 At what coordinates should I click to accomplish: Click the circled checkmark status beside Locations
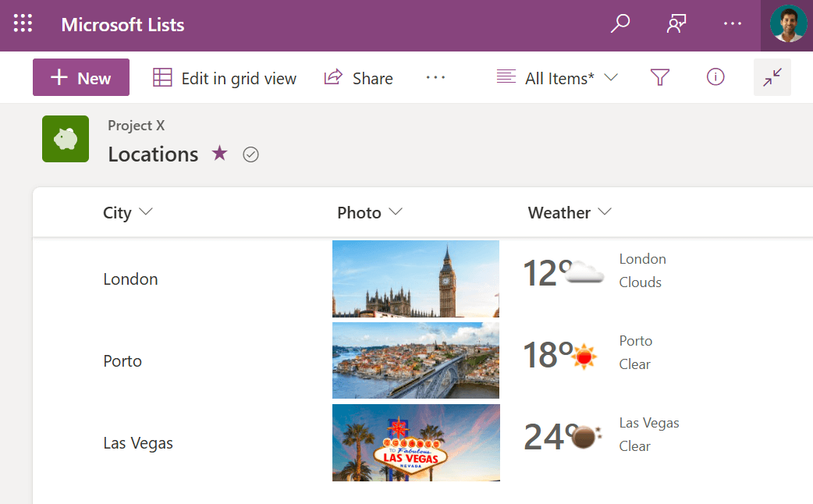[250, 154]
